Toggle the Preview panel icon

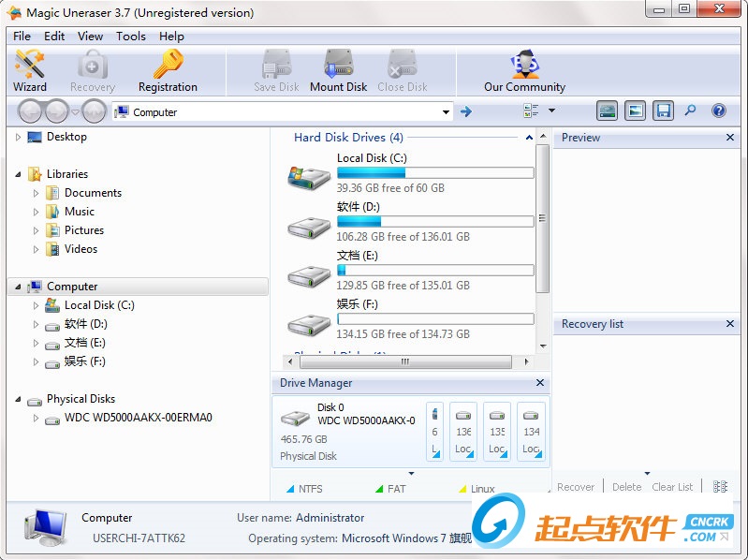pyautogui.click(x=635, y=111)
